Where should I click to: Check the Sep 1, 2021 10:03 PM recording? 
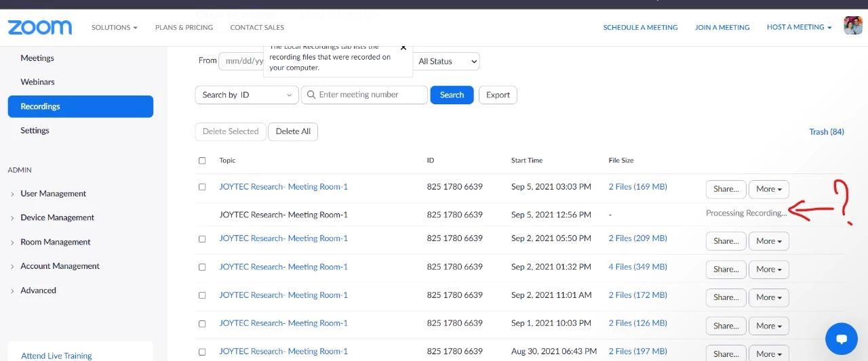(202, 324)
